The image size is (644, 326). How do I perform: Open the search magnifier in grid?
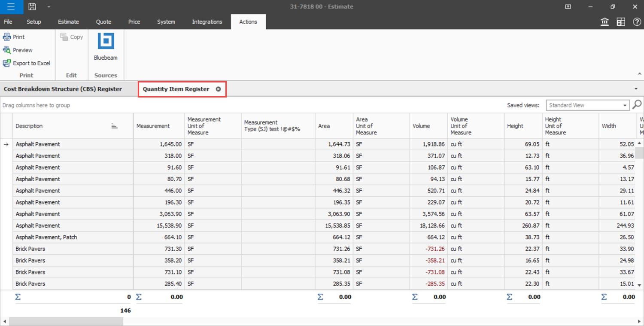pos(637,104)
